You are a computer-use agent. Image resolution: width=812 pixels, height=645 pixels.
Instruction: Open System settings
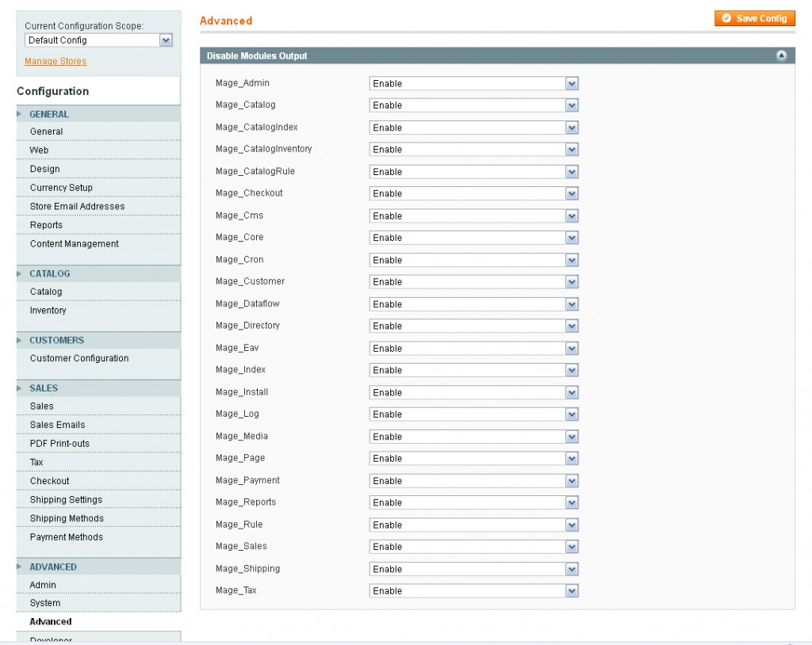pos(98,602)
